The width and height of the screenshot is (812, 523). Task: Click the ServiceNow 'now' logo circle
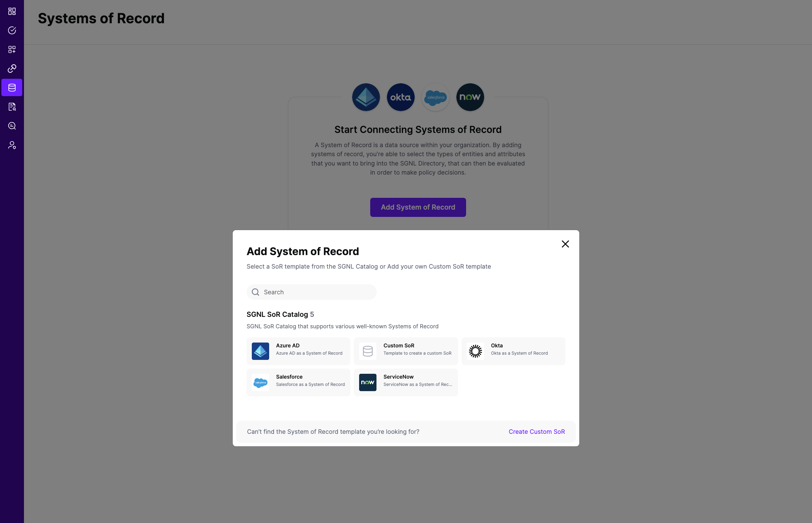[470, 97]
